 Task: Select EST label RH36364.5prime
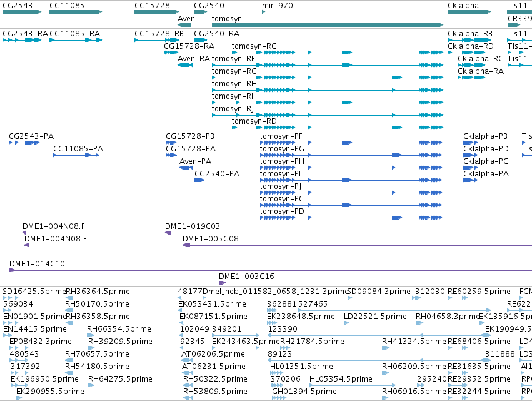click(98, 292)
